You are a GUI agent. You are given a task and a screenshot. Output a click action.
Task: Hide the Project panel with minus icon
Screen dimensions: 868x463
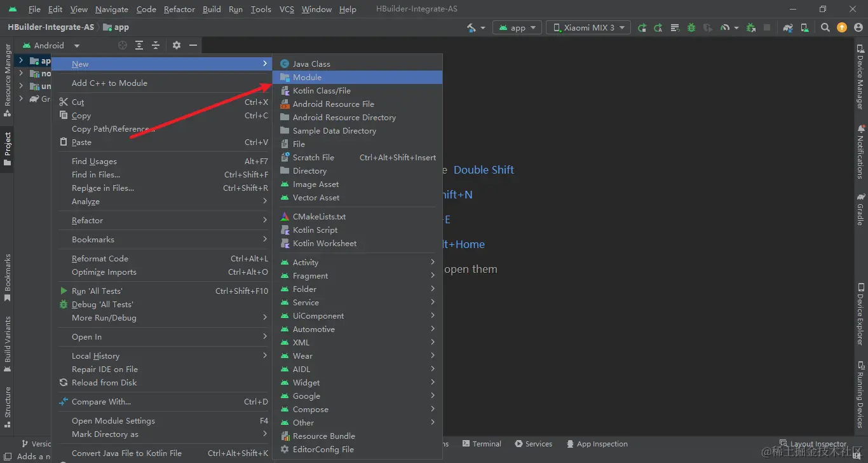[193, 45]
